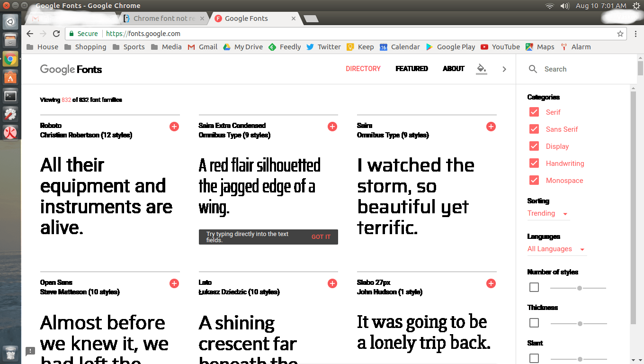The width and height of the screenshot is (644, 364).
Task: Open the Calendar bookmark
Action: (400, 47)
